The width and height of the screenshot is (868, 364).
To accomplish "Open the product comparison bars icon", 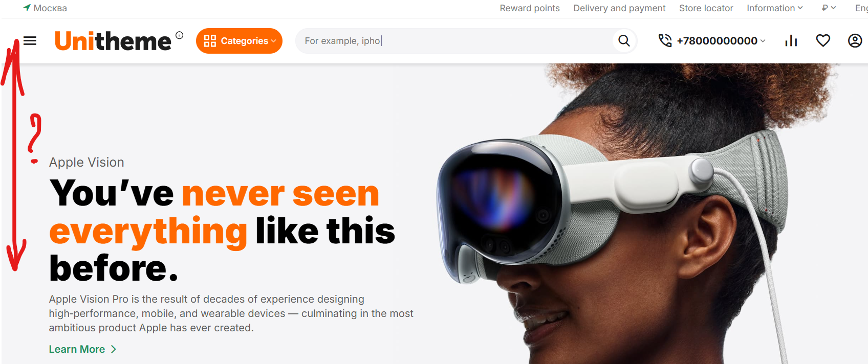I will click(791, 41).
